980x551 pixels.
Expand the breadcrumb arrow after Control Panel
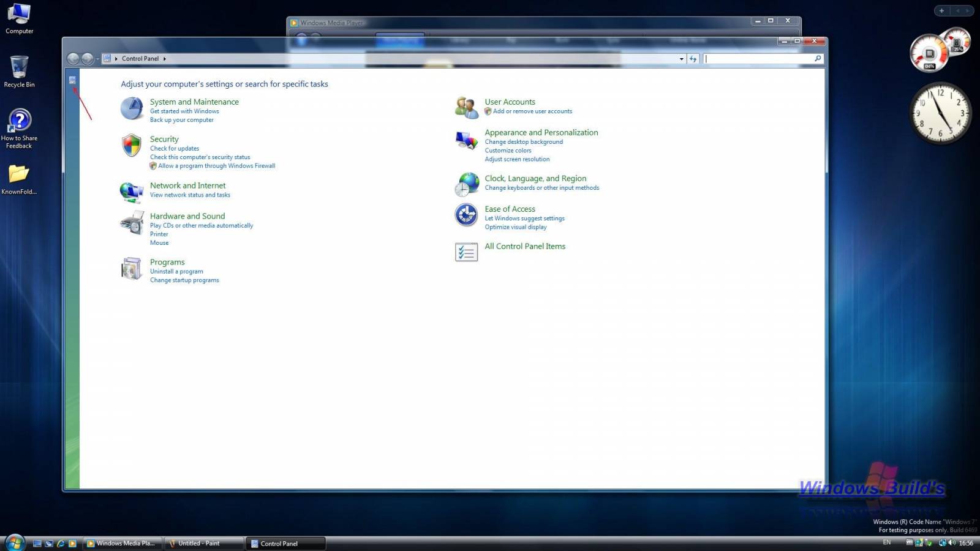pyautogui.click(x=164, y=59)
